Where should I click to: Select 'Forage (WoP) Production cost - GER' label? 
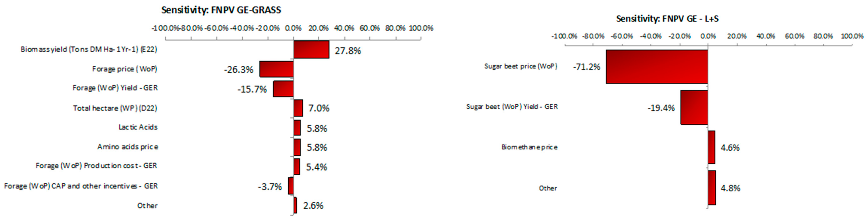click(96, 166)
